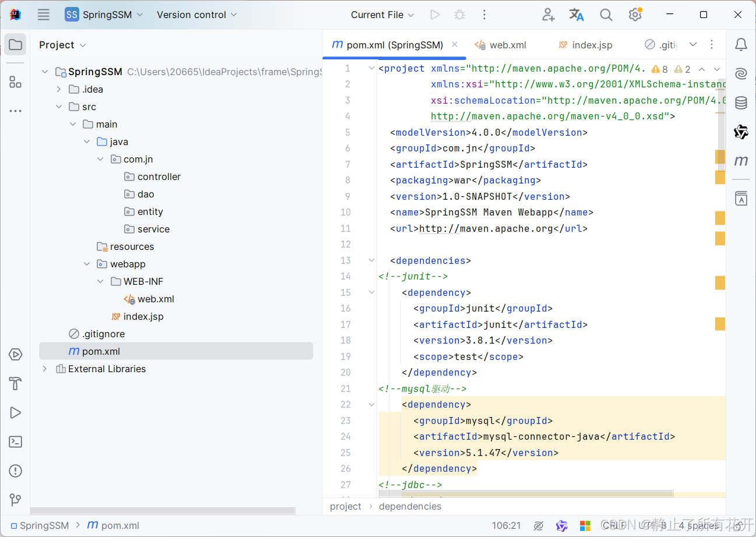Viewport: 756px width, 537px height.
Task: Open more run actions menu
Action: [484, 15]
